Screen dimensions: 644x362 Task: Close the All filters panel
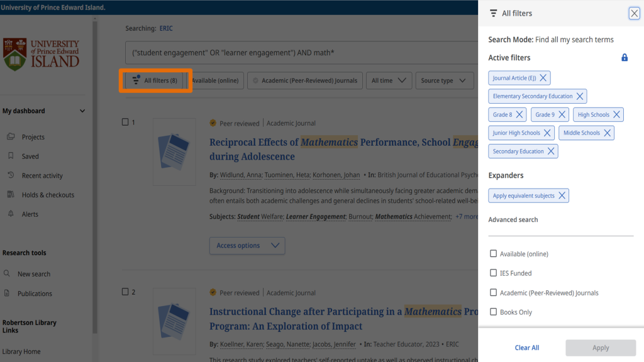click(x=634, y=13)
